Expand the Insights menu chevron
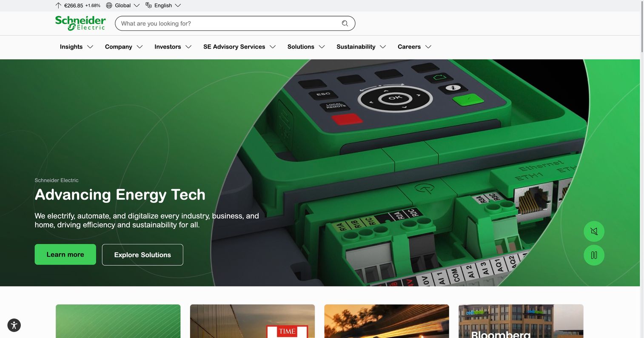Image resolution: width=644 pixels, height=338 pixels. tap(90, 47)
